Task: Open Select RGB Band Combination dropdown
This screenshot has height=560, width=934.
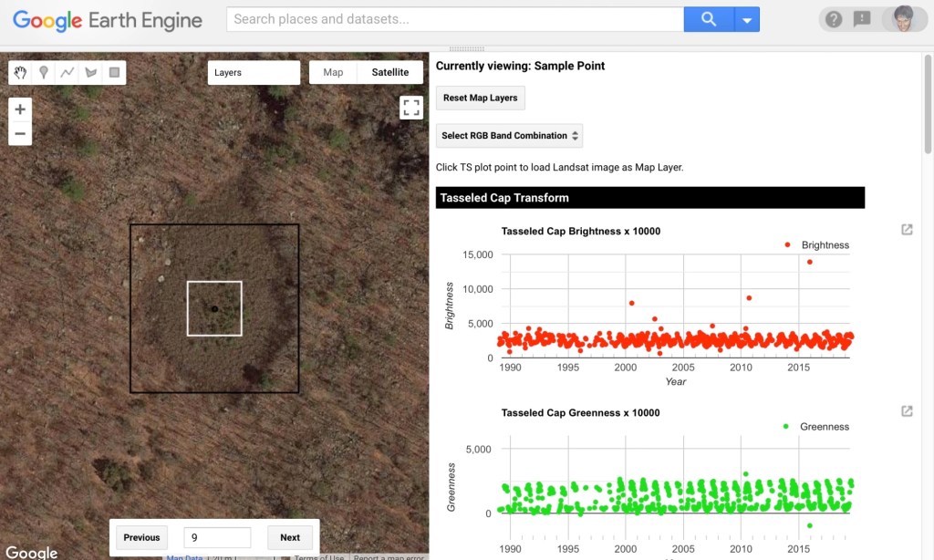Action: (x=509, y=136)
